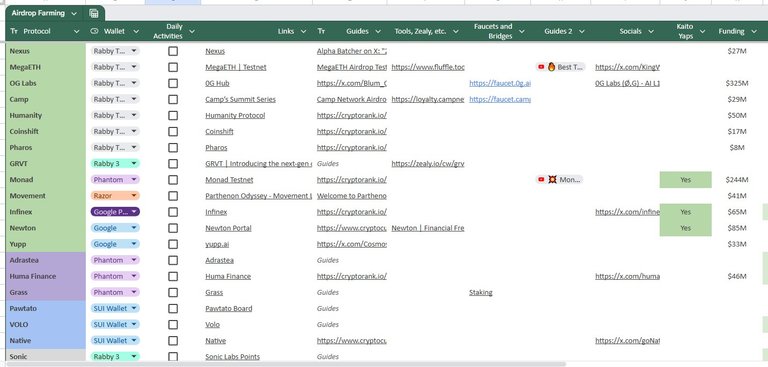The height and width of the screenshot is (367, 768).
Task: Open the Funding column header menu arrow
Action: tap(753, 31)
